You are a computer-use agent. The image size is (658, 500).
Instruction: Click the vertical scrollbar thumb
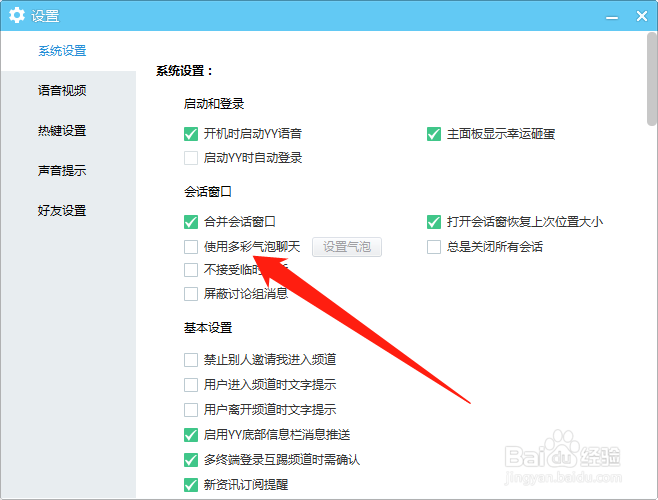[x=652, y=79]
